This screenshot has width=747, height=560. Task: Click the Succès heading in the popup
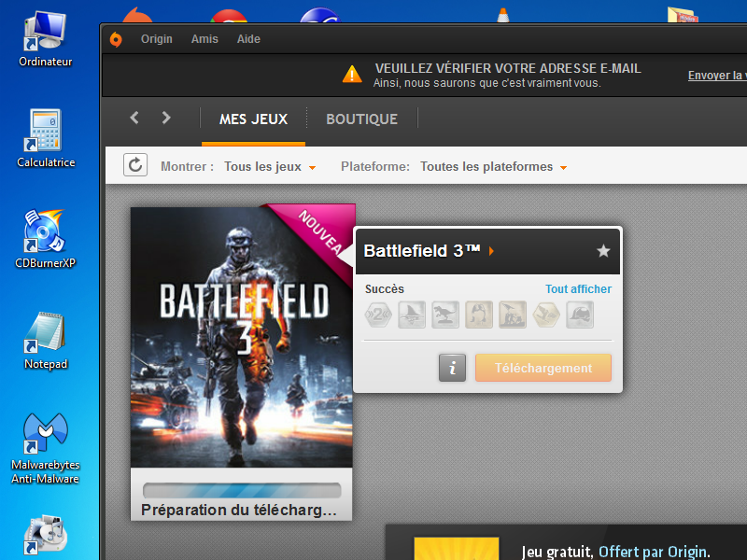(385, 289)
